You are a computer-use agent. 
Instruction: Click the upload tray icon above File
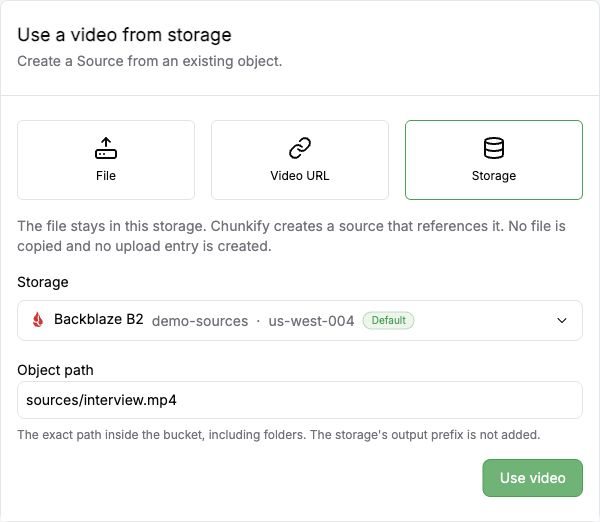pos(106,148)
